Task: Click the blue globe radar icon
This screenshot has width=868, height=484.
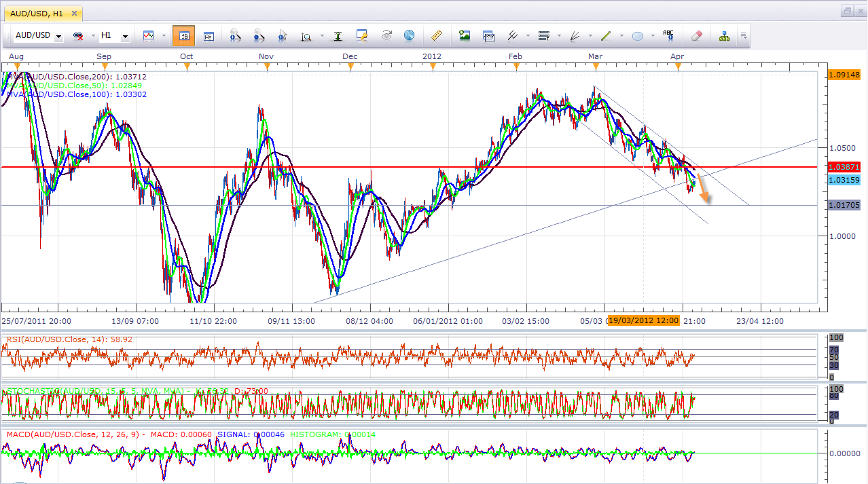Action: [409, 35]
